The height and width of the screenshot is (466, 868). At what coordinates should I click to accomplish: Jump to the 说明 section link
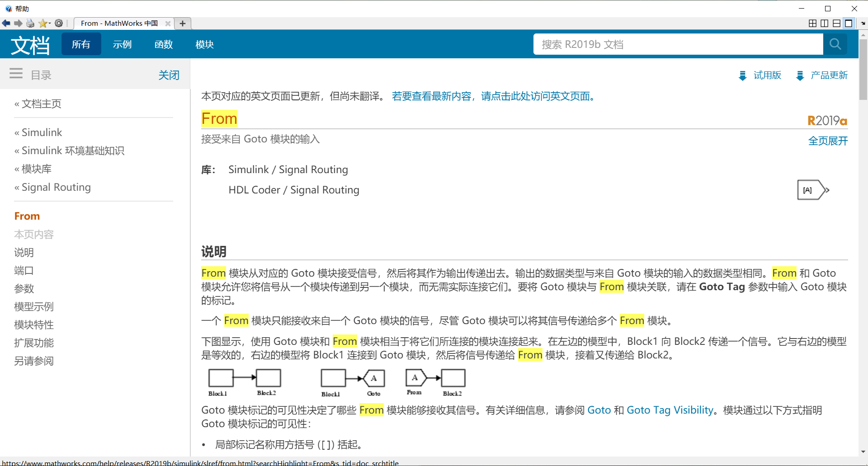tap(24, 253)
